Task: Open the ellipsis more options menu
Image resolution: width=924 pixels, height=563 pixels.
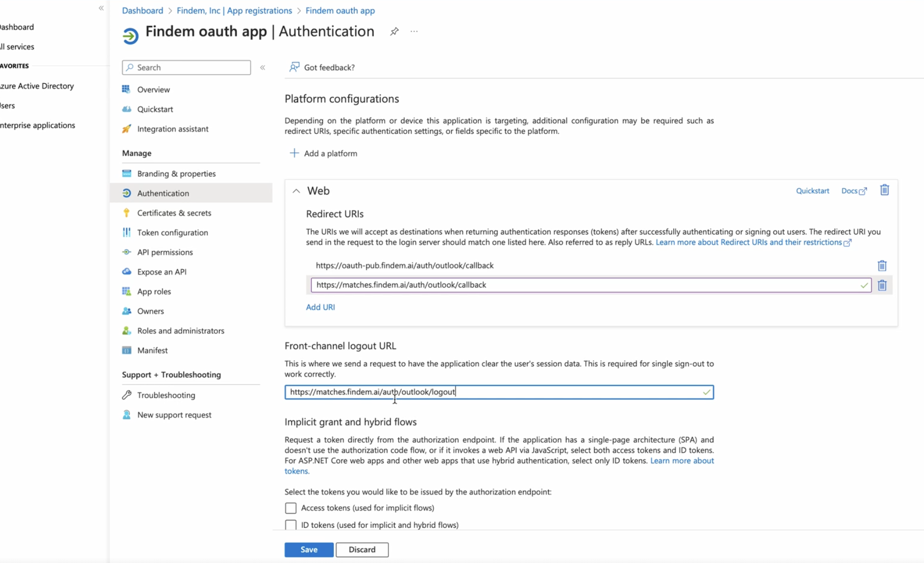Action: 414,32
